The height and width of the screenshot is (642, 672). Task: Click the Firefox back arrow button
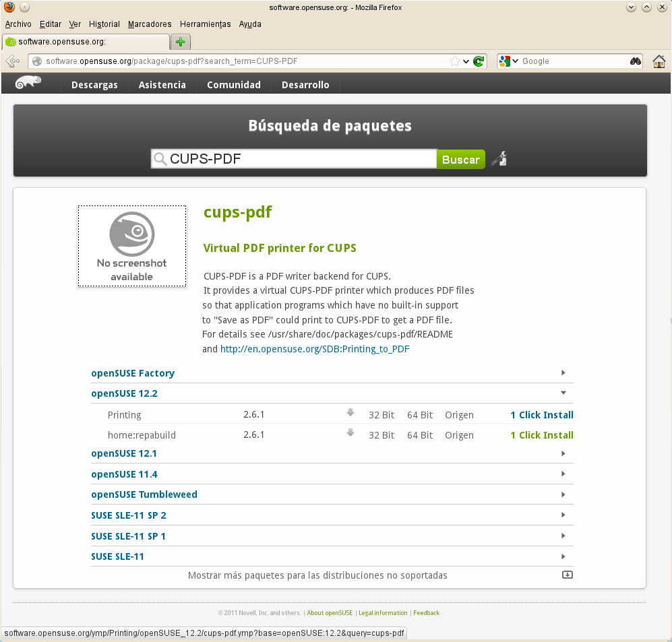point(13,61)
